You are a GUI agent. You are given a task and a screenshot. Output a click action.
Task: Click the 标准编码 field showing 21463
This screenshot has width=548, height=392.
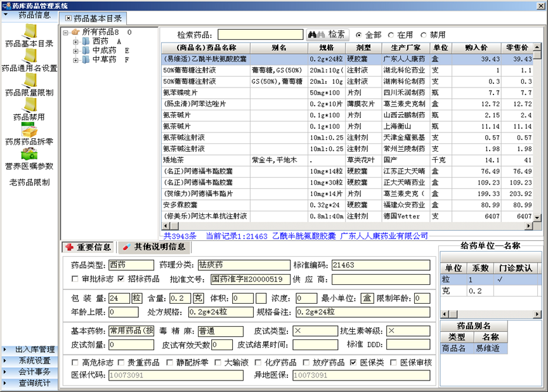tap(381, 265)
